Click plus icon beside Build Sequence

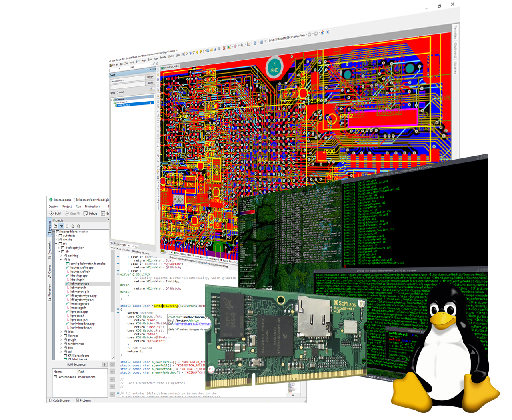[x=105, y=364]
